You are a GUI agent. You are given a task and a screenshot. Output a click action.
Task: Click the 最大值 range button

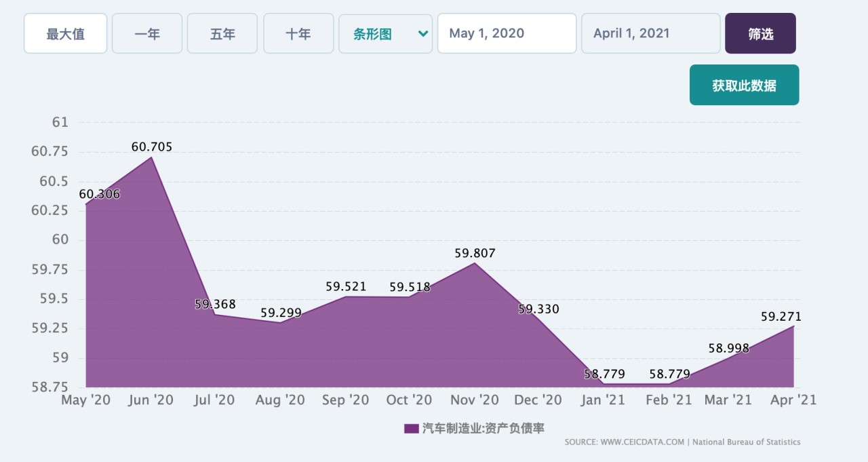coord(65,33)
